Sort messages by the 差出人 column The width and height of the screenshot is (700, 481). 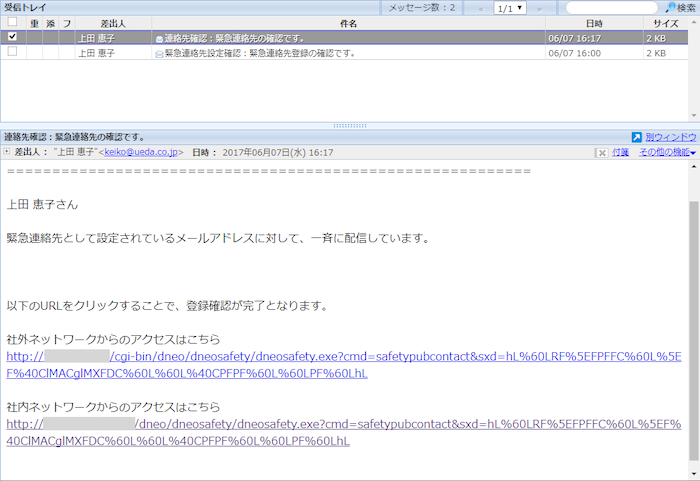[x=114, y=22]
